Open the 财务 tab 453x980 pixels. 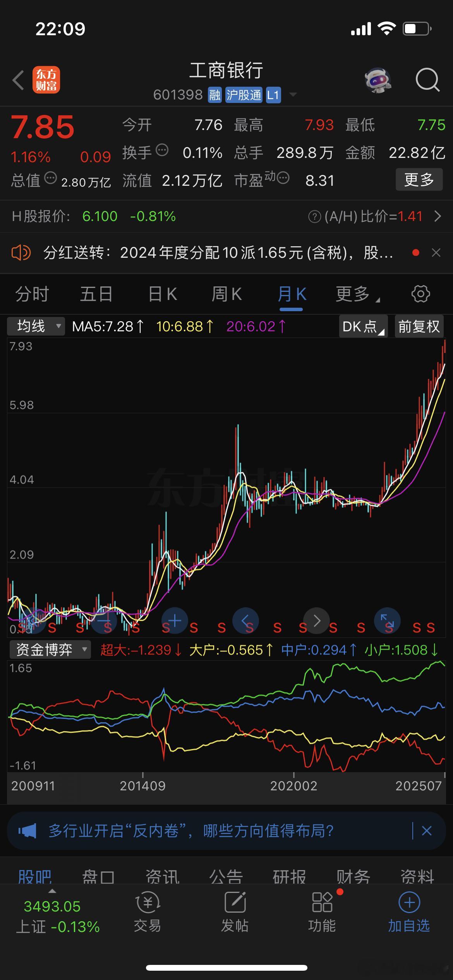tap(353, 876)
